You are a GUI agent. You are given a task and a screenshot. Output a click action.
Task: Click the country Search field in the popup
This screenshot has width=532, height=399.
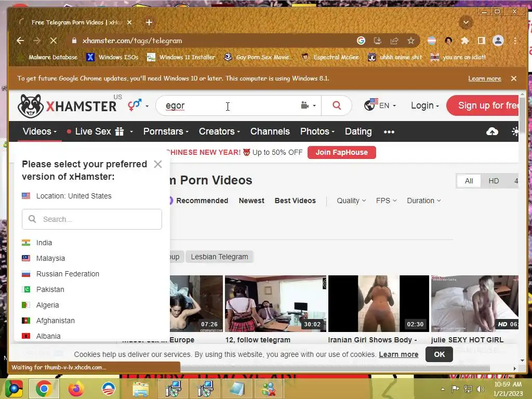coord(92,219)
